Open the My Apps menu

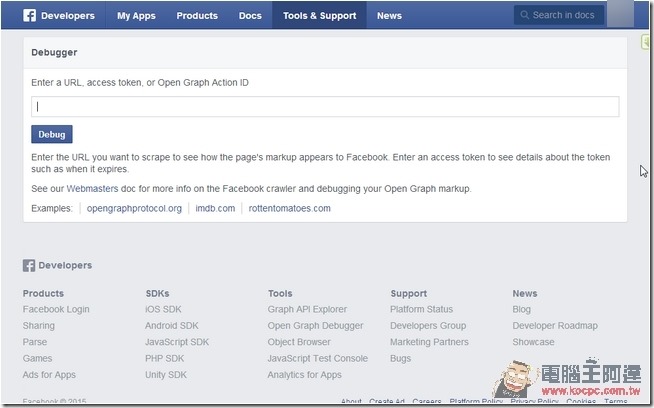click(136, 16)
